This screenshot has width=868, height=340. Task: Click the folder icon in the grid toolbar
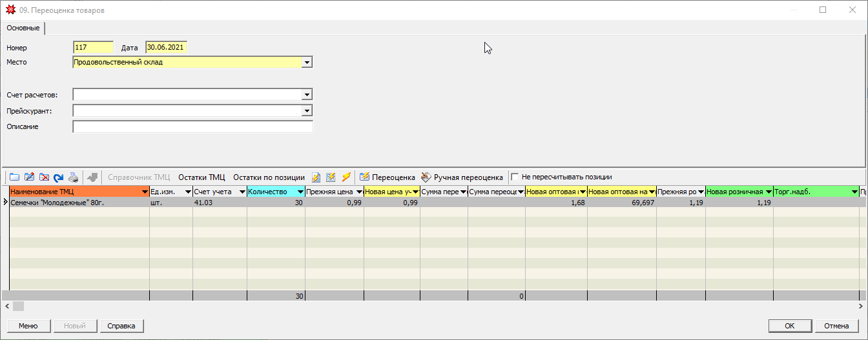[x=14, y=177]
